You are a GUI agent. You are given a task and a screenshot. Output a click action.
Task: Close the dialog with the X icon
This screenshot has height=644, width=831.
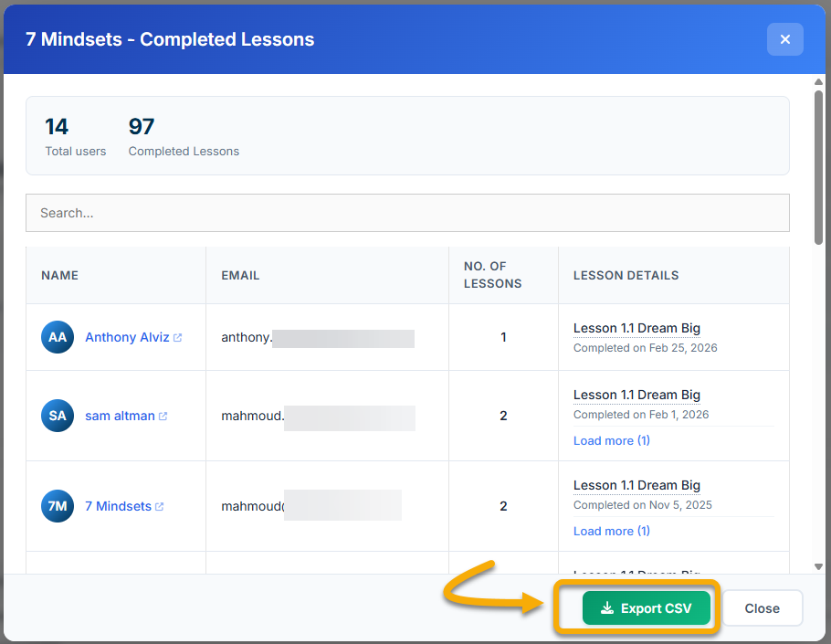pos(785,39)
